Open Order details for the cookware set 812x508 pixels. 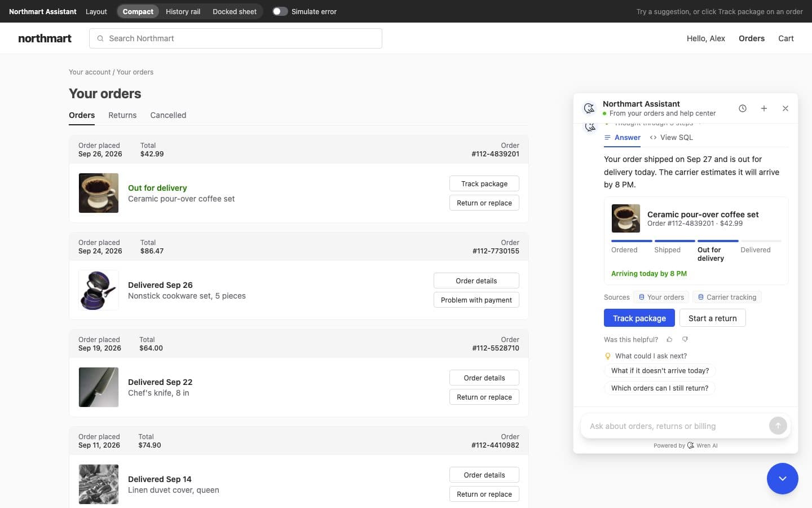476,281
